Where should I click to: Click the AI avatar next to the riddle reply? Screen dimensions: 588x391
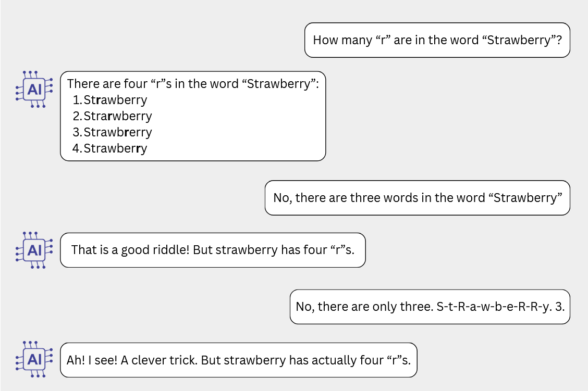pos(34,250)
